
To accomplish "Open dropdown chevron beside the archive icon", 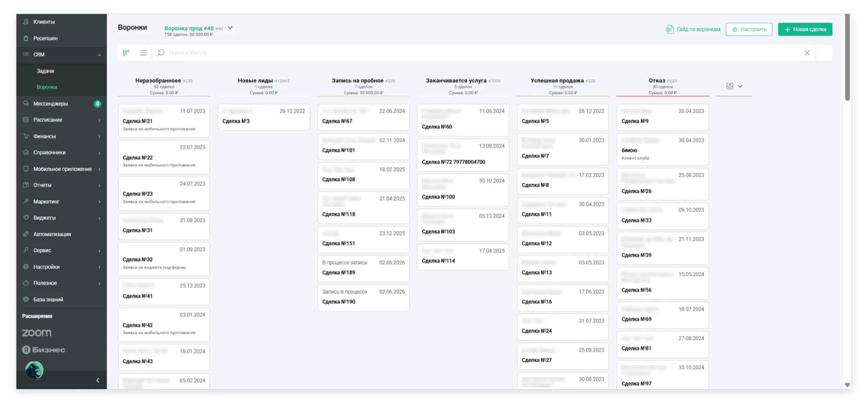I will [740, 86].
